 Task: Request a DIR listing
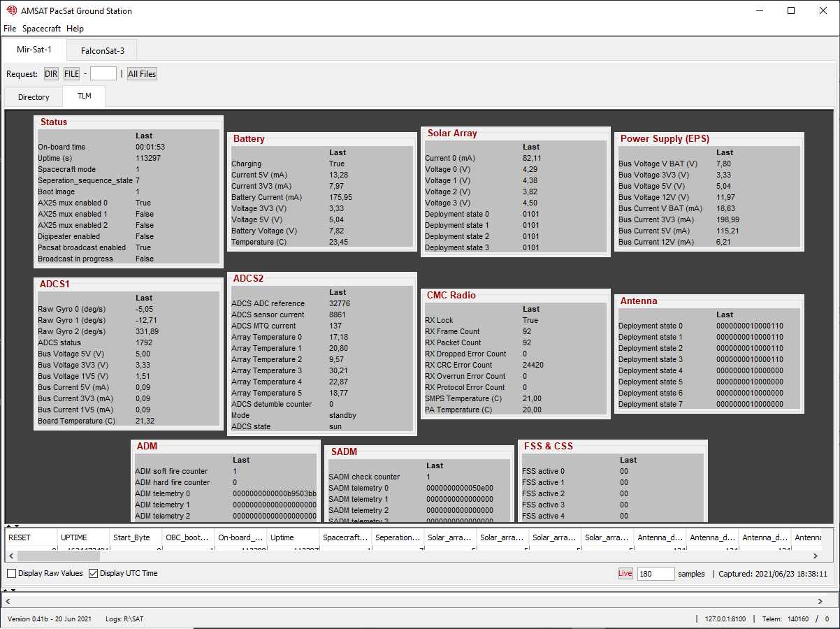click(51, 73)
